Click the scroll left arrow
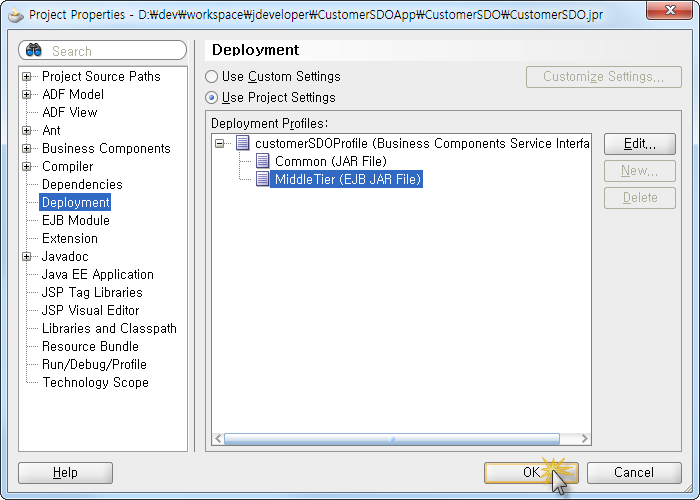 (x=218, y=439)
